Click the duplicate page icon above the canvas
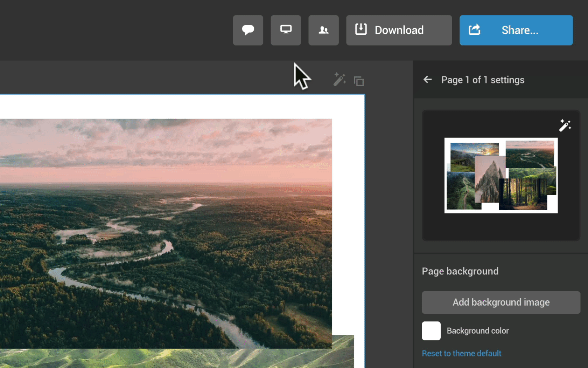This screenshot has height=368, width=588. (359, 81)
